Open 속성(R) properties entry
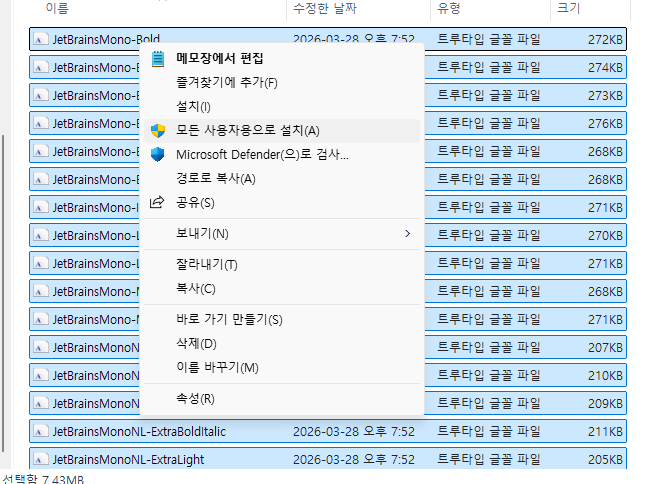The image size is (665, 484). (x=282, y=399)
